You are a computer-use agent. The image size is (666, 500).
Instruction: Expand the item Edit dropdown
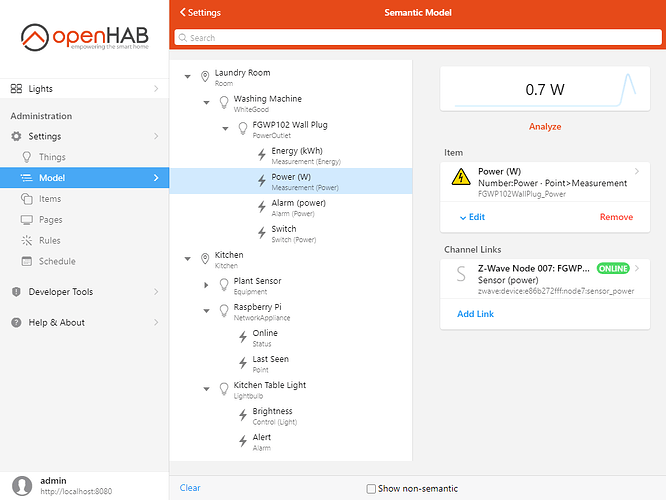tap(472, 217)
